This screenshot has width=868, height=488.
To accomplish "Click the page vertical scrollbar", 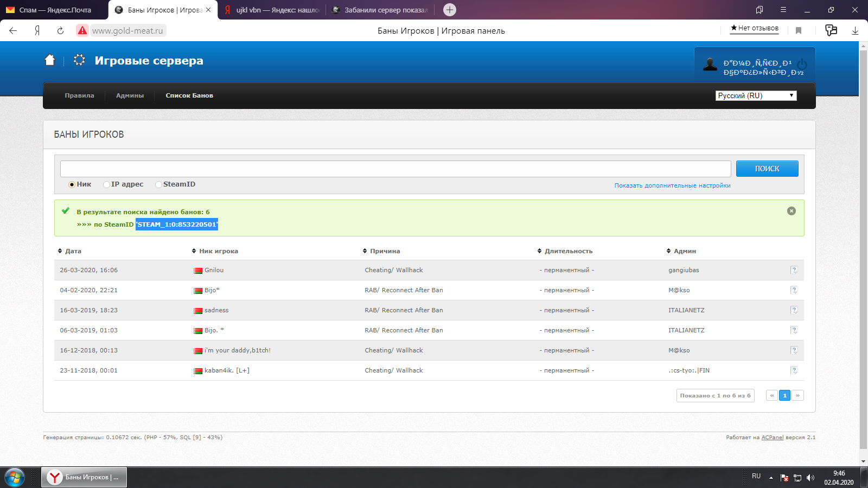I will [x=863, y=249].
